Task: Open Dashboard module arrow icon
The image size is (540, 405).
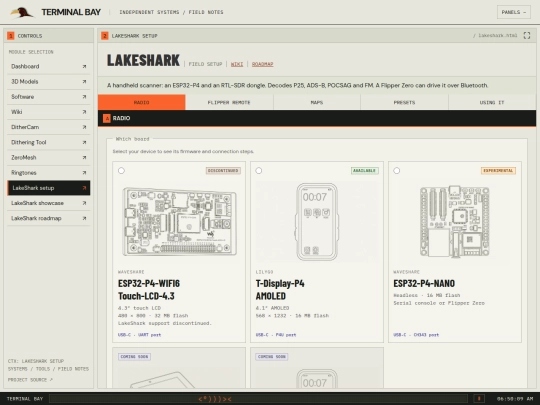Action: (x=84, y=66)
